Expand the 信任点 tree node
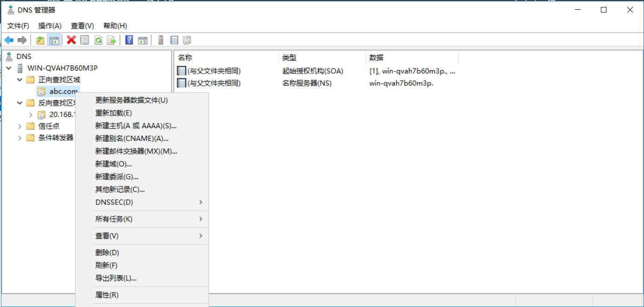The height and width of the screenshot is (307, 644). click(x=19, y=126)
